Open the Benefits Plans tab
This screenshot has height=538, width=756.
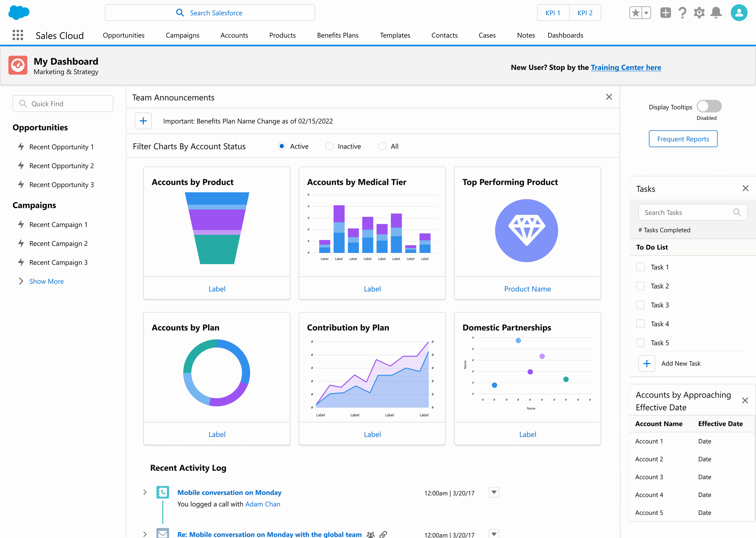point(337,35)
